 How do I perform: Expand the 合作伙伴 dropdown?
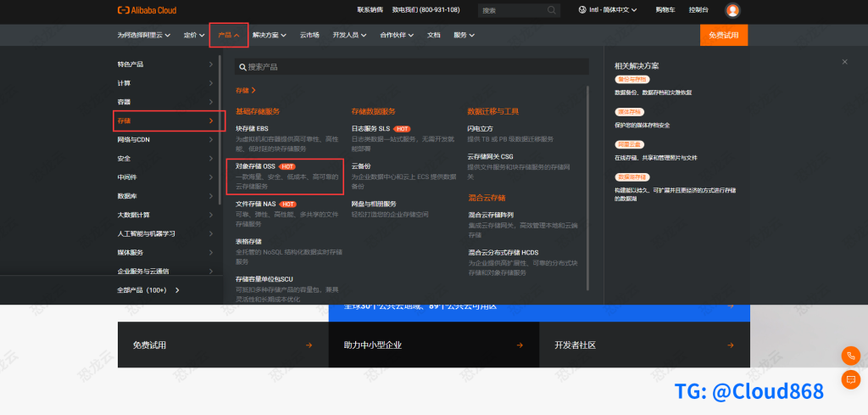[397, 35]
